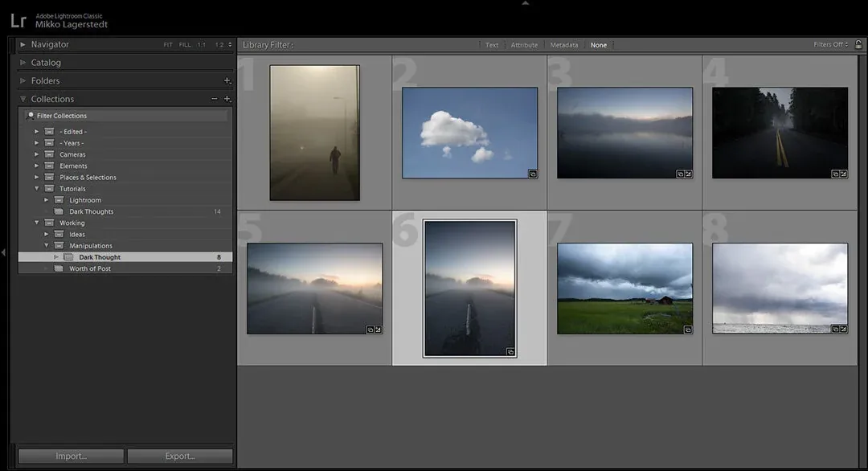868x471 pixels.
Task: Enable the Attribute filter
Action: click(524, 45)
